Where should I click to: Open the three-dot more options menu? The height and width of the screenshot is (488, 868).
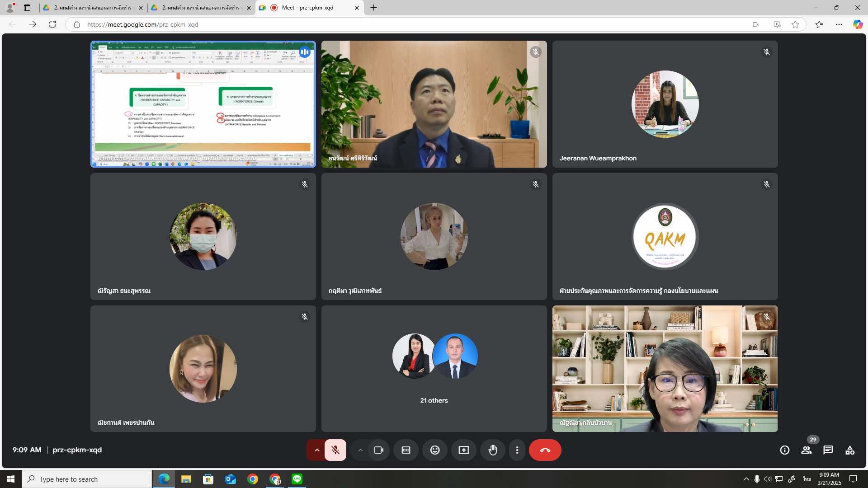tap(517, 450)
